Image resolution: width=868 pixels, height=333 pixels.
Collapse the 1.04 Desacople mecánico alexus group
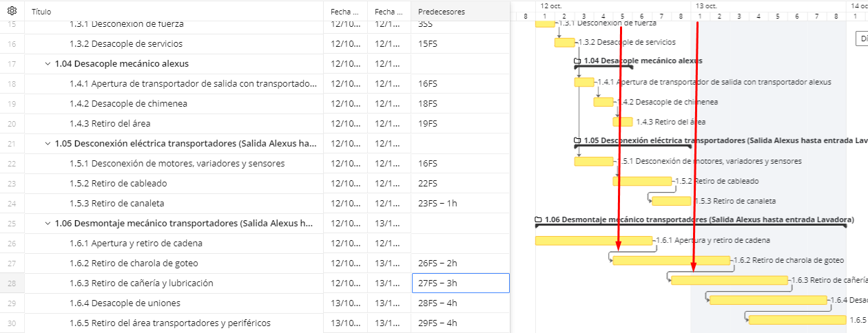pos(48,64)
